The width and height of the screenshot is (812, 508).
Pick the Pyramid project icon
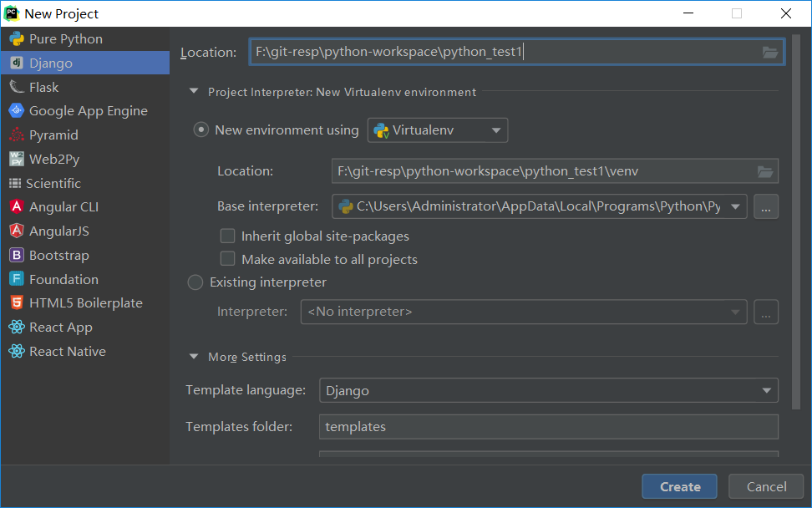tap(17, 135)
